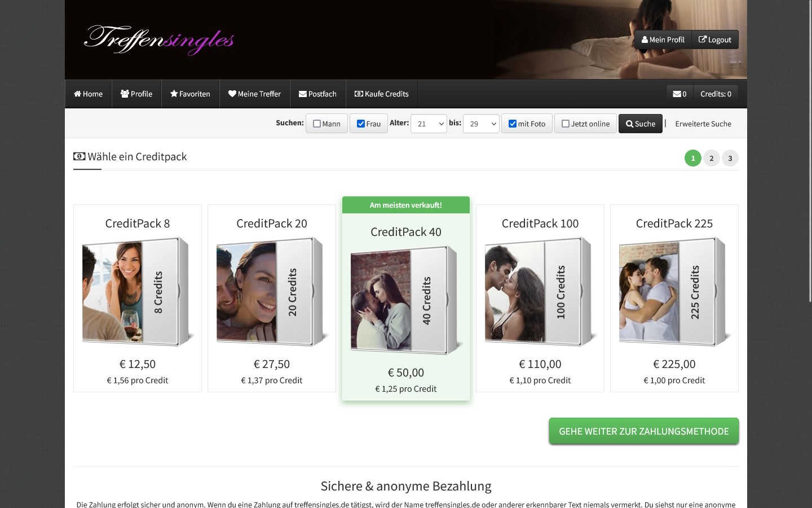Open Favoriten via the star icon
The height and width of the screenshot is (508, 812).
[174, 94]
